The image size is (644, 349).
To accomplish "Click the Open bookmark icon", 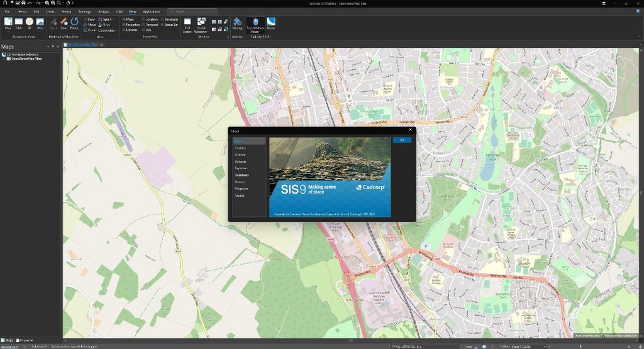I will click(53, 23).
